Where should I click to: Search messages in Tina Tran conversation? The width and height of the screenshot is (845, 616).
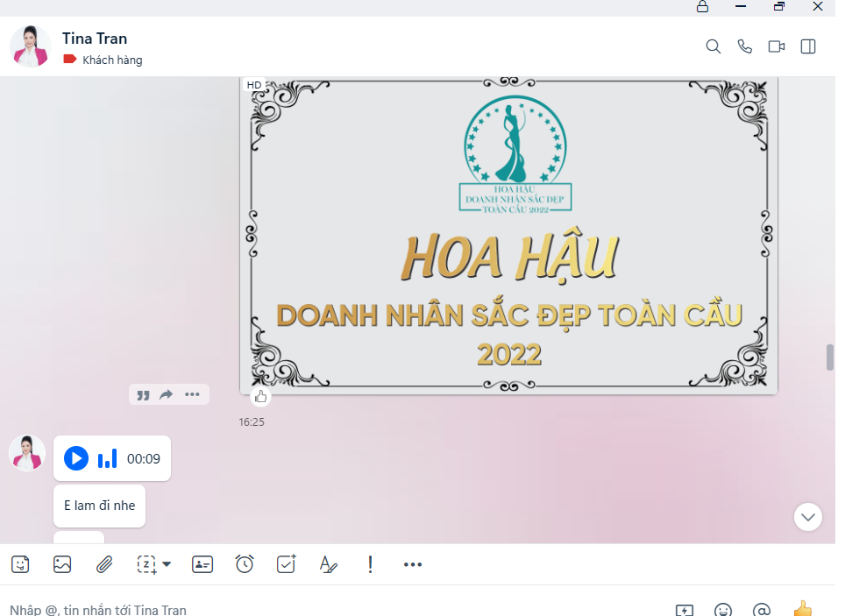coord(713,47)
